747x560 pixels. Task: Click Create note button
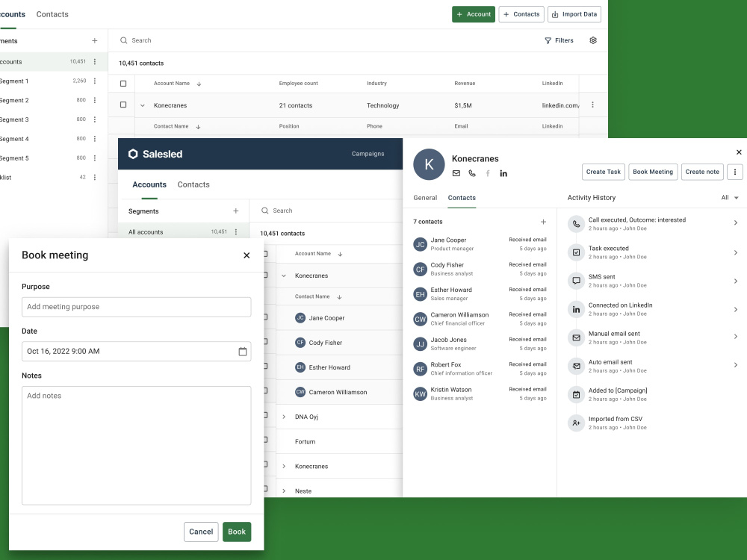tap(702, 172)
